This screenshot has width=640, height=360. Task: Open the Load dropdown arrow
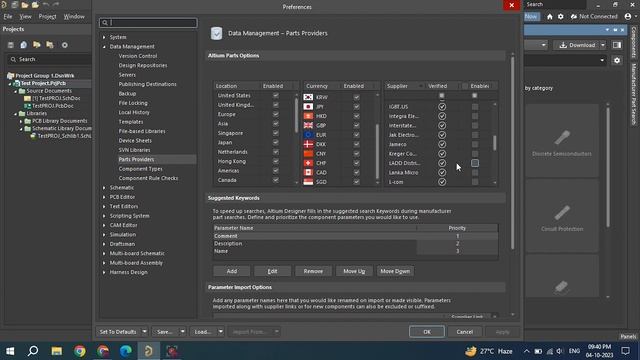tap(220, 331)
